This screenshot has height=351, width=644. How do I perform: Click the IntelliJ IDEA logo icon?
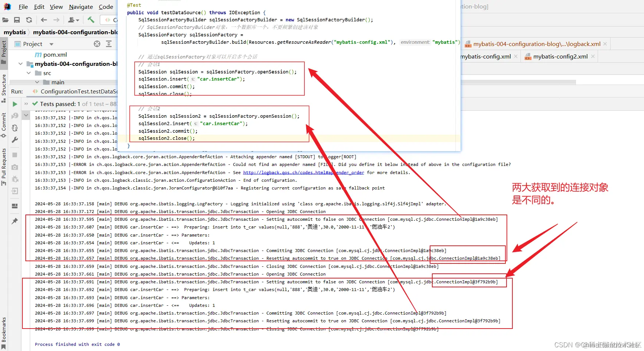[7, 7]
